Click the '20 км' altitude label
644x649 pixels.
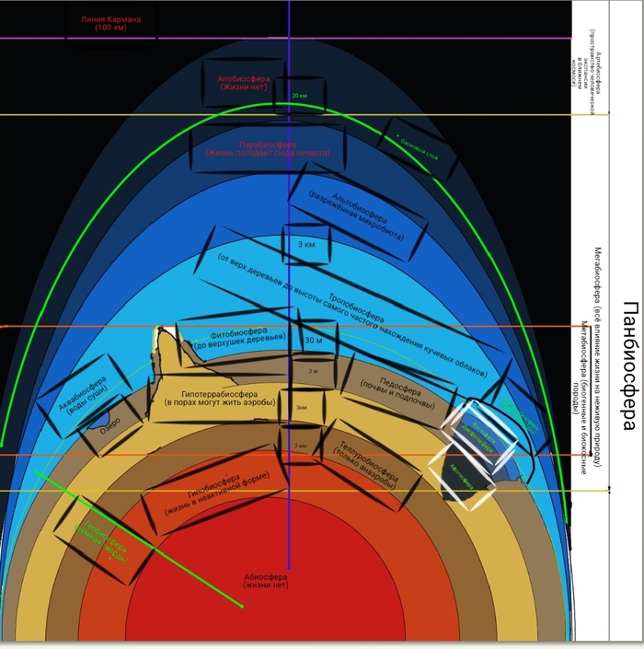point(299,96)
